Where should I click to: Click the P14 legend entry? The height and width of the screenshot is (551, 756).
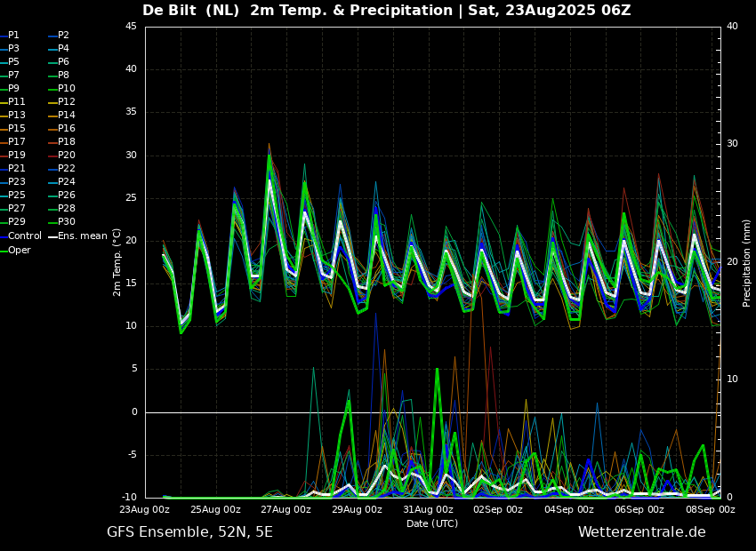[67, 116]
